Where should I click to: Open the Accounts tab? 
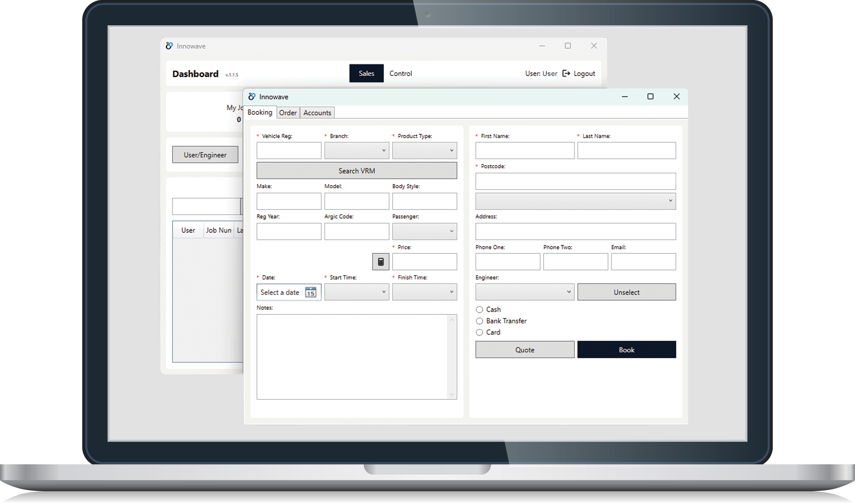pos(317,113)
